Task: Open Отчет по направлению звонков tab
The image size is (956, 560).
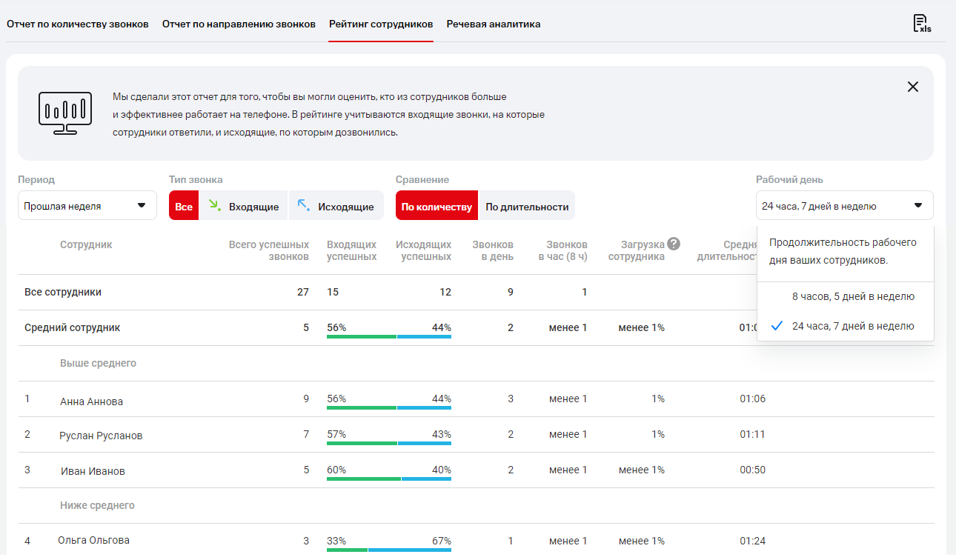Action: (x=239, y=24)
